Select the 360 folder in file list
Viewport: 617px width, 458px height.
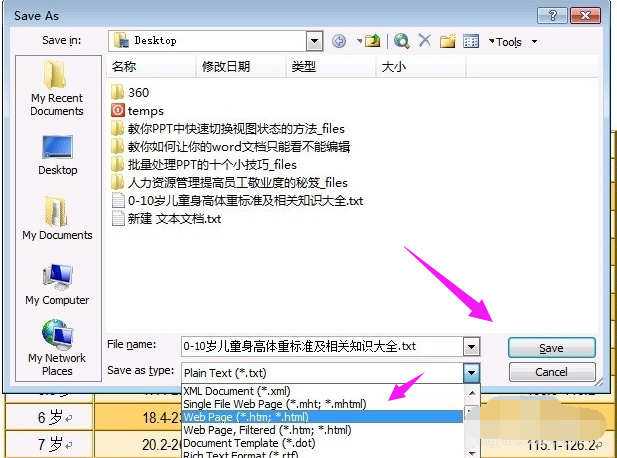[x=138, y=93]
